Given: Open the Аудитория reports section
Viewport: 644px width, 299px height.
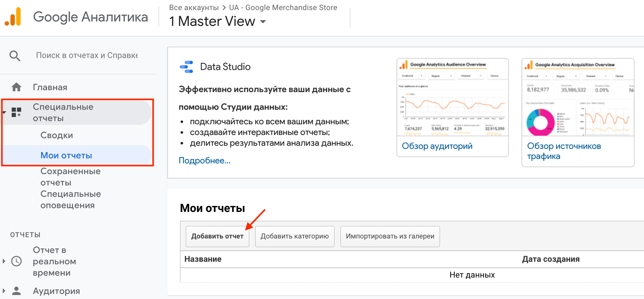Looking at the screenshot, I should click(x=57, y=291).
